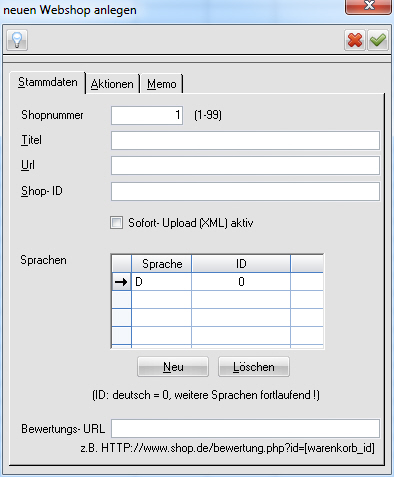
Task: Click the Url input field
Action: click(x=245, y=166)
